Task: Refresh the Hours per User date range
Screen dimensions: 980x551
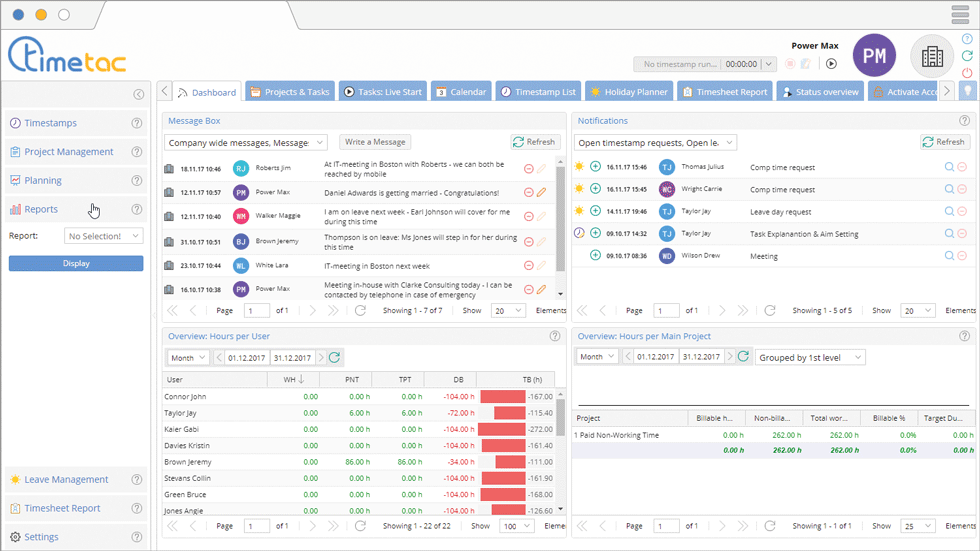Action: (335, 357)
